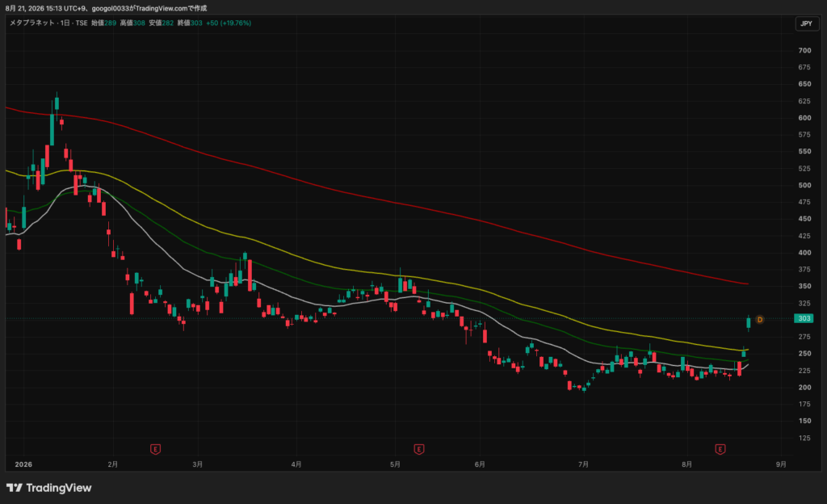Click the orange dividend D marker
Image resolution: width=827 pixels, height=504 pixels.
[759, 320]
